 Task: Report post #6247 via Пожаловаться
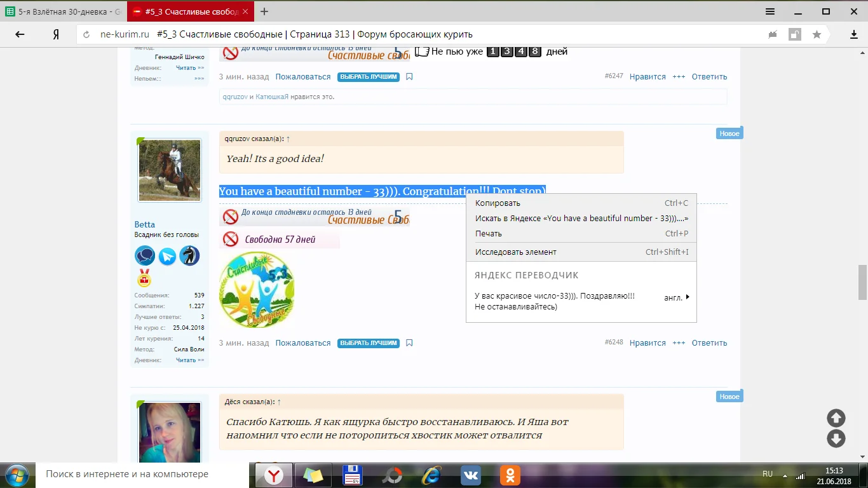click(303, 77)
